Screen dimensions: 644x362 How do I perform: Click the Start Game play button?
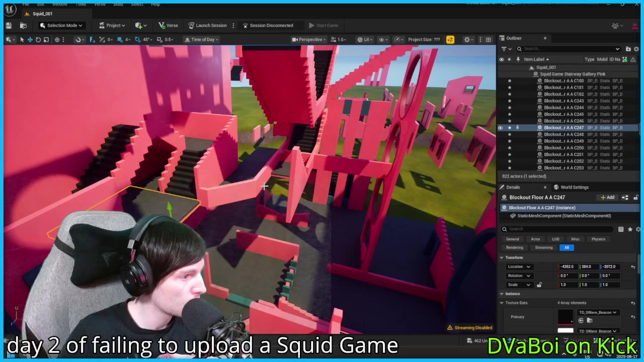click(324, 25)
